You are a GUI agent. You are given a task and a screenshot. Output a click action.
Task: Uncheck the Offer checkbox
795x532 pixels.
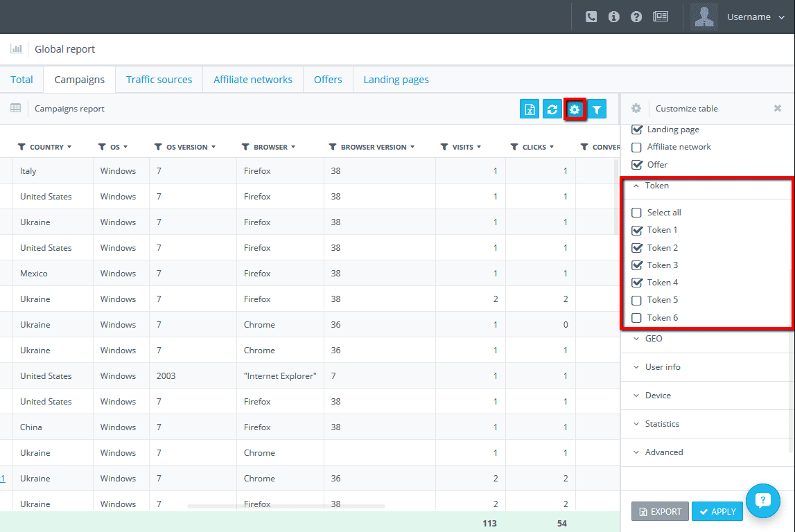tap(637, 164)
